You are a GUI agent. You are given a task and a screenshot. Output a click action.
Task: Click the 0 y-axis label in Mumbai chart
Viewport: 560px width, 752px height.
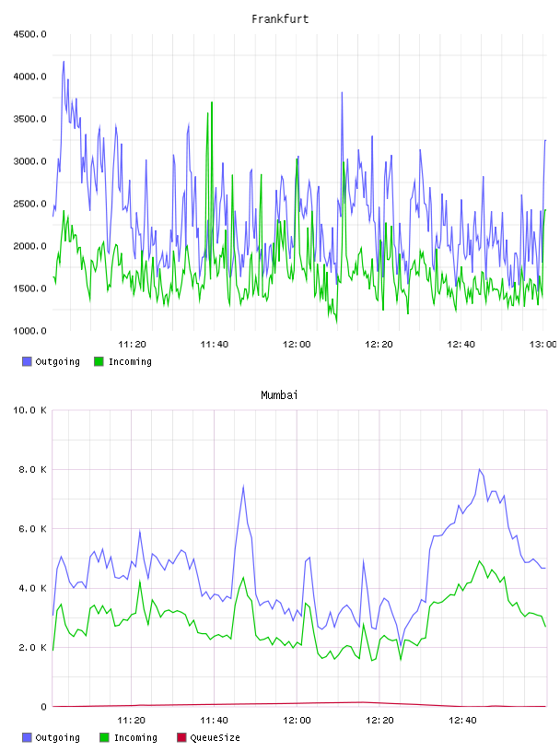[x=43, y=707]
